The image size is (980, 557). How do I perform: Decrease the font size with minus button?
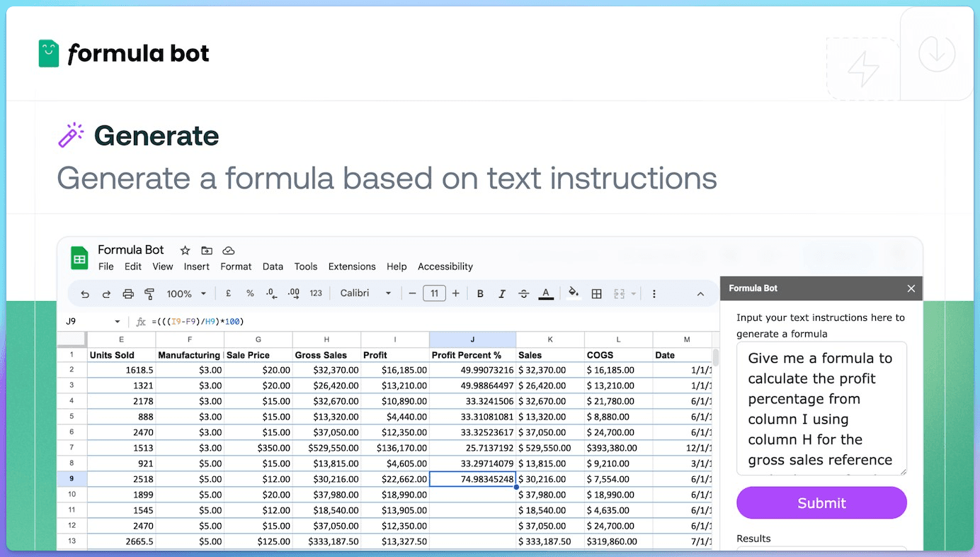412,293
